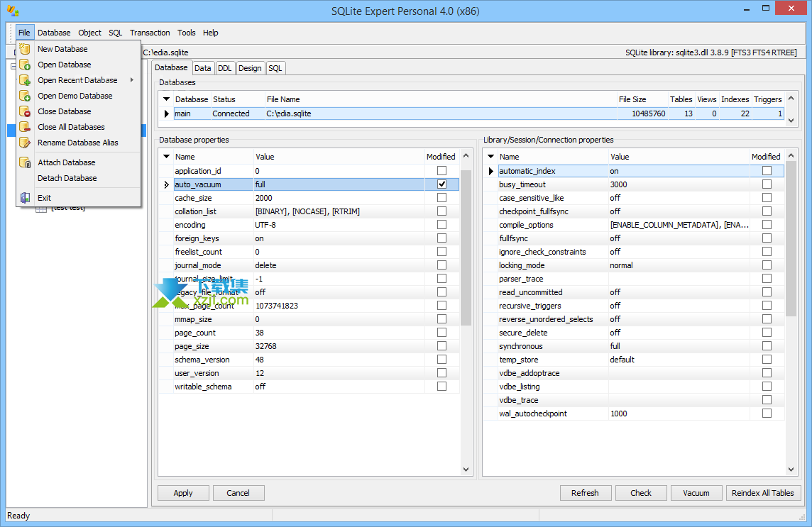This screenshot has width=812, height=527.
Task: Hit the Refresh button
Action: 585,493
